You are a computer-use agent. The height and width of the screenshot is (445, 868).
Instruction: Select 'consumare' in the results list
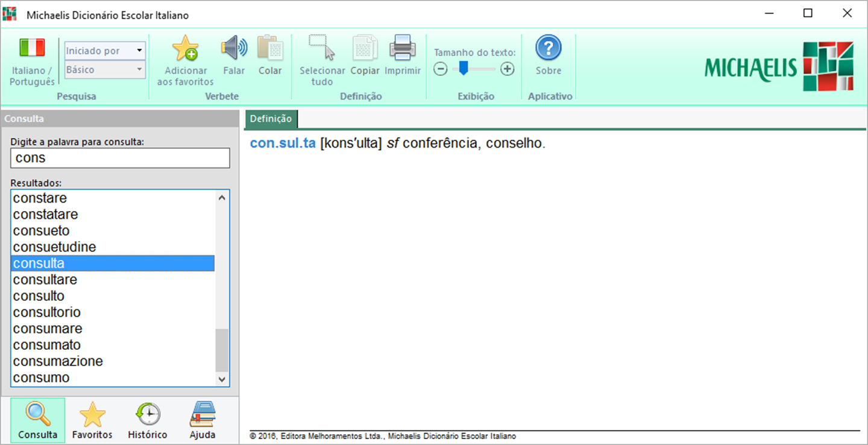(x=113, y=329)
